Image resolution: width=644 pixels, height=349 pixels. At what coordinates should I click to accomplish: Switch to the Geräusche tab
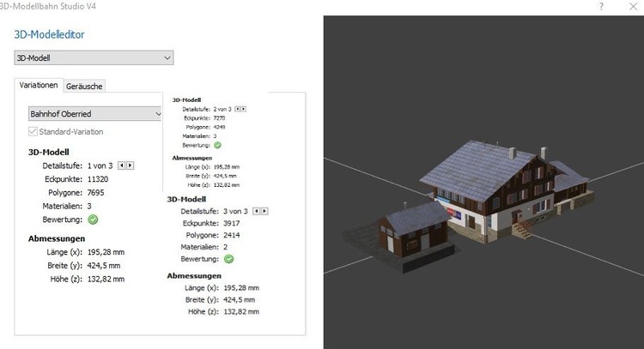click(x=84, y=86)
